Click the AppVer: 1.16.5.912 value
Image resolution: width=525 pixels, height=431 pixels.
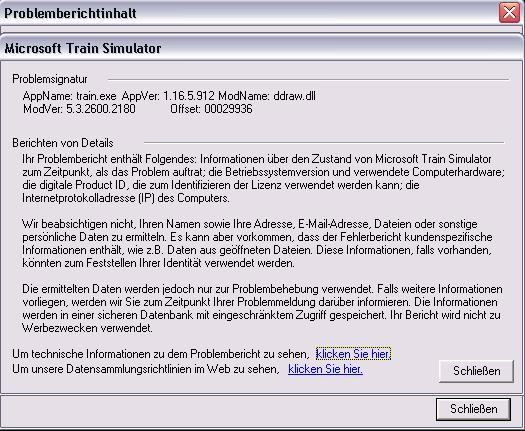(x=168, y=96)
